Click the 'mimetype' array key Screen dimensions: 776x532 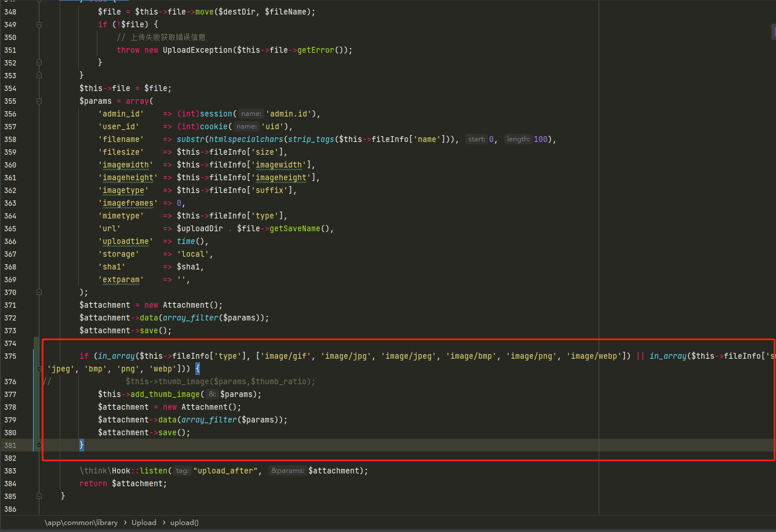121,216
